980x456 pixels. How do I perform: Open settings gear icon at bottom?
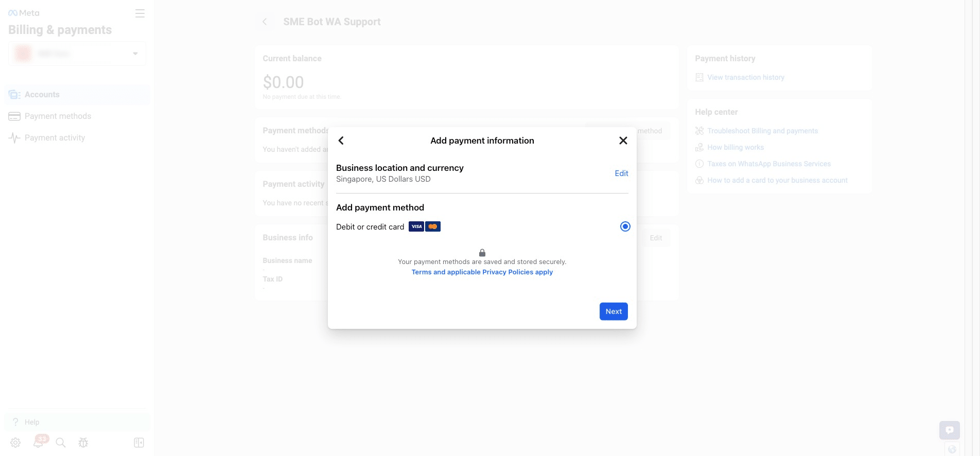(x=15, y=443)
